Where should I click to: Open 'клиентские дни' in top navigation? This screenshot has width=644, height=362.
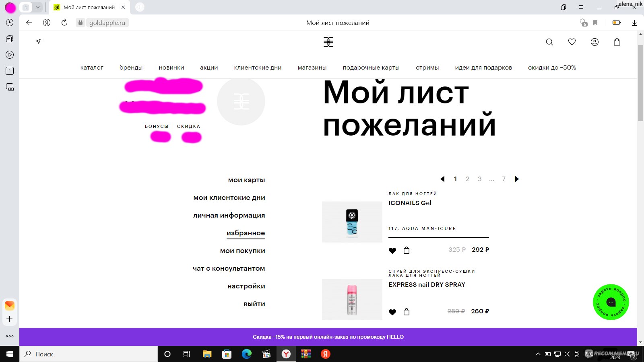pos(258,68)
